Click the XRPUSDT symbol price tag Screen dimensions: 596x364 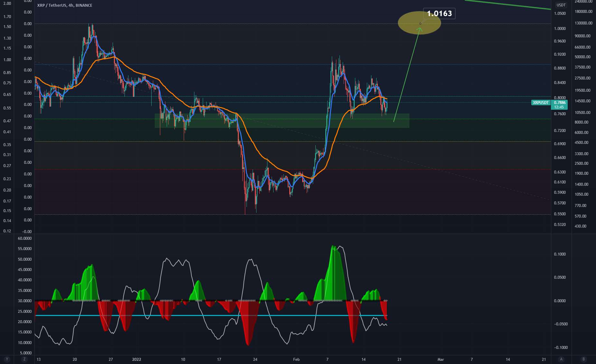[541, 103]
